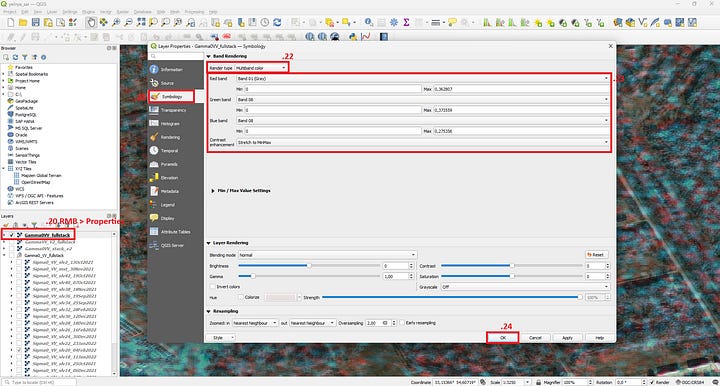Screen dimensions: 720x386
Task: Click the Style button
Action: pyautogui.click(x=221, y=338)
